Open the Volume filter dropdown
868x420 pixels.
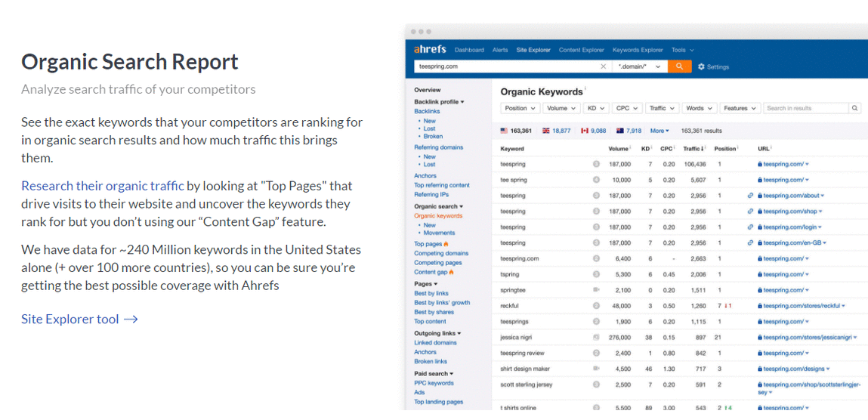point(561,109)
